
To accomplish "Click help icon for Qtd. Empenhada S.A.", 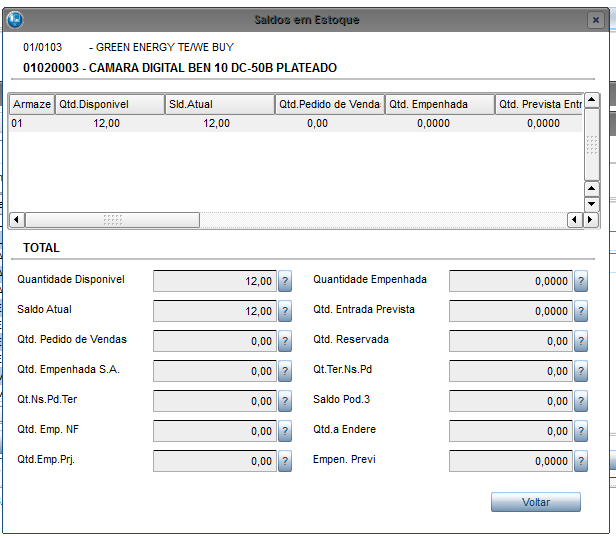I will point(285,371).
